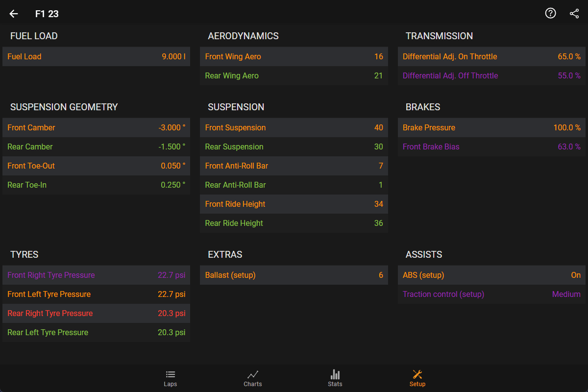
Task: Select Differential Adj. On Throttle row
Action: [491, 56]
